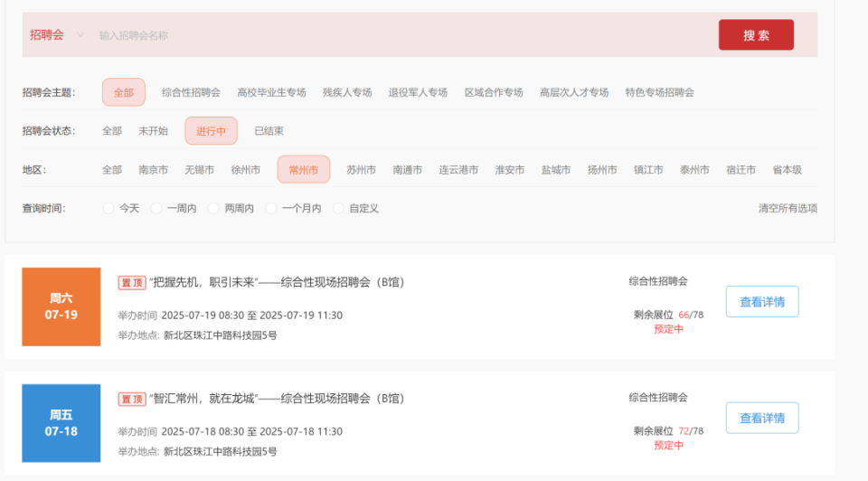Pick 高层次人才专场 theme

click(574, 92)
